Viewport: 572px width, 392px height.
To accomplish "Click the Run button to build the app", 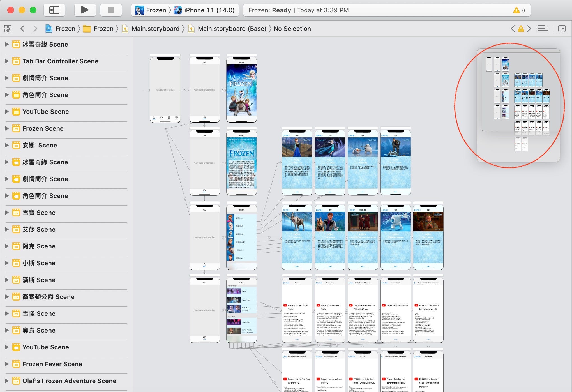I will (x=85, y=10).
